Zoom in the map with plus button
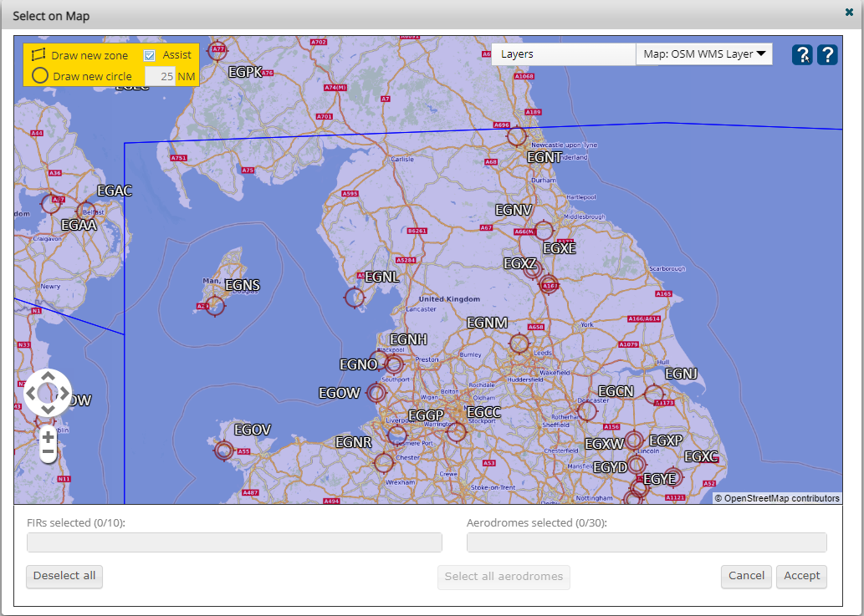Viewport: 864px width, 616px height. 48,436
